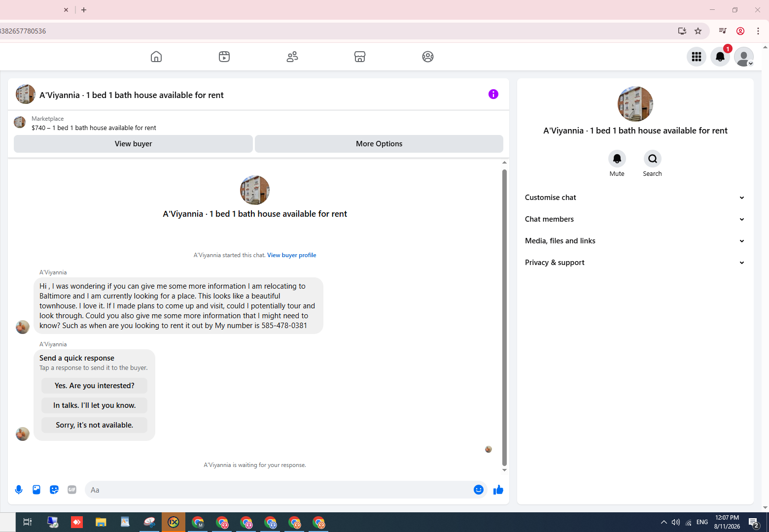Open the Friends icon in top navigation
769x532 pixels.
292,57
